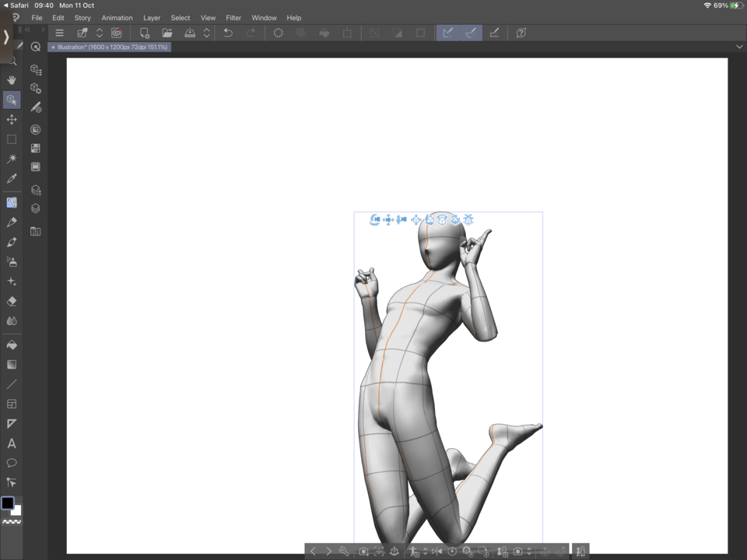This screenshot has height=560, width=747.
Task: Select the Fill bucket tool
Action: click(12, 345)
